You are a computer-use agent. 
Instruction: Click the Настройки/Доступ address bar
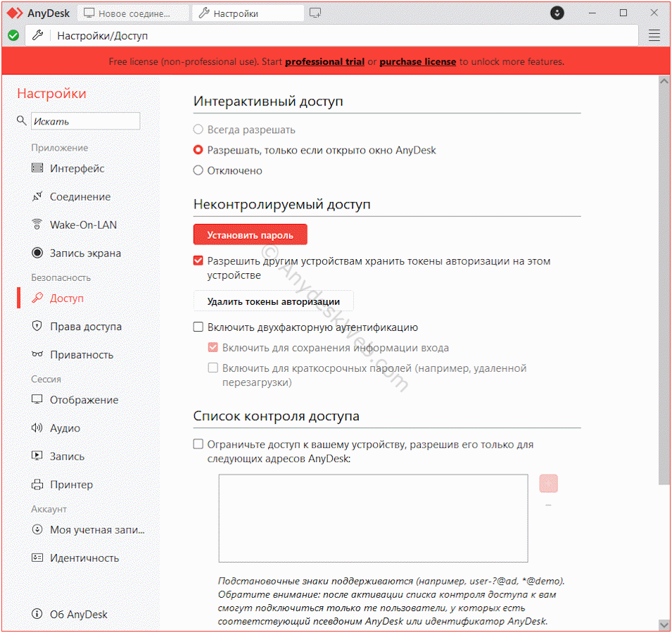tap(331, 36)
